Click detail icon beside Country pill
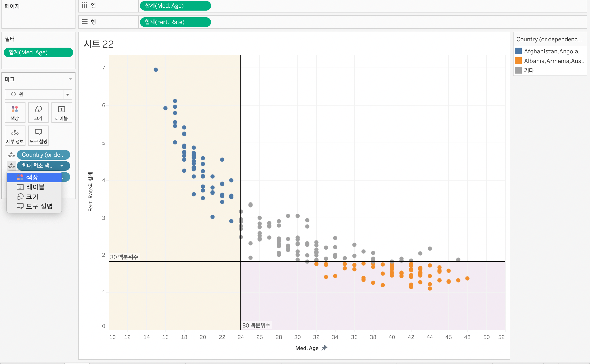Viewport: 590px width, 364px height. [x=11, y=155]
